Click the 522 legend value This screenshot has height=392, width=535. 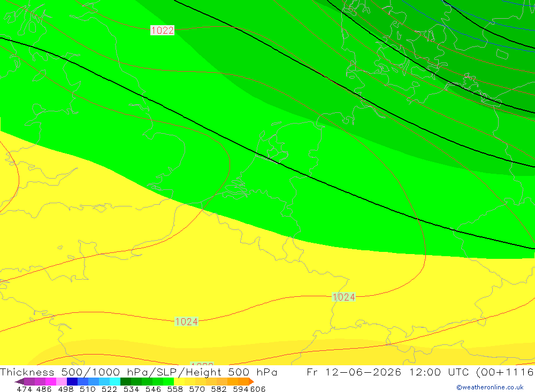[110, 389]
